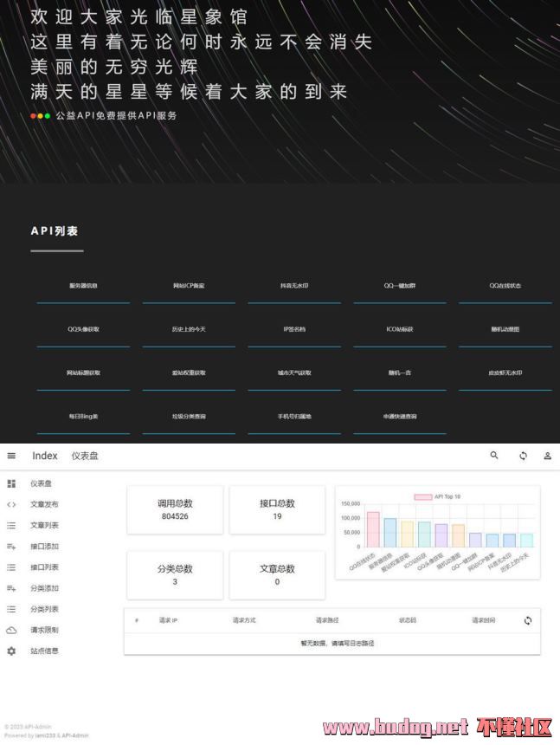Toggle the hamburger sidebar menu
The width and height of the screenshot is (560, 745).
click(11, 456)
